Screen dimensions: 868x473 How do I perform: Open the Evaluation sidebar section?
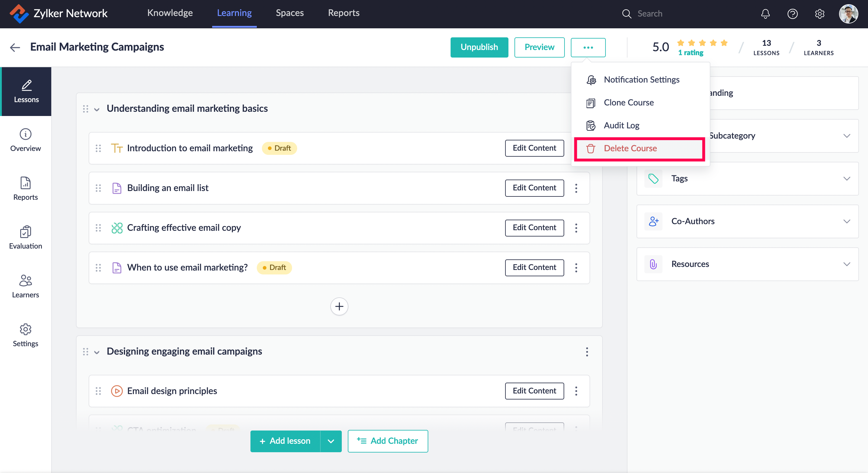point(26,237)
